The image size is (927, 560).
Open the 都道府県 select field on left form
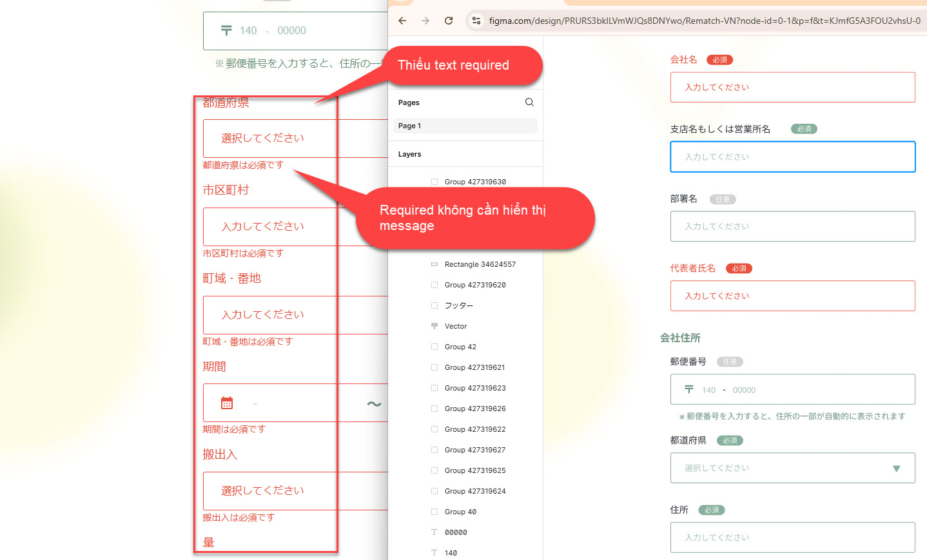tap(271, 139)
